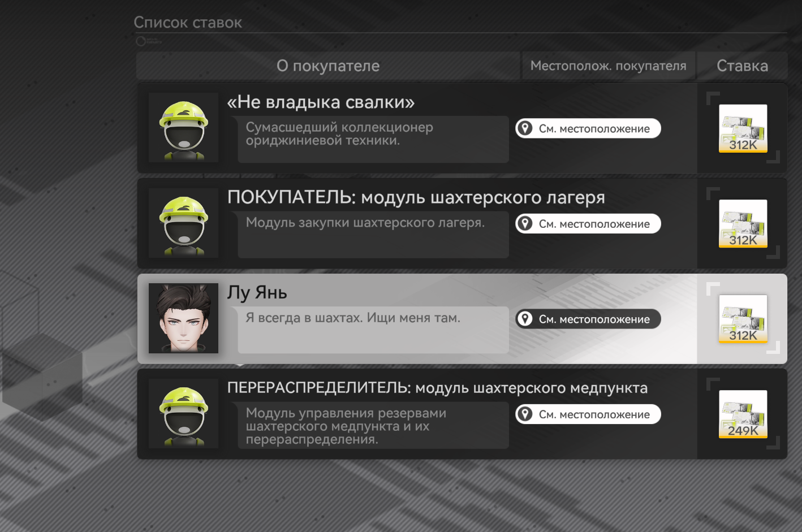Click Лу Янь's portrait avatar

183,318
